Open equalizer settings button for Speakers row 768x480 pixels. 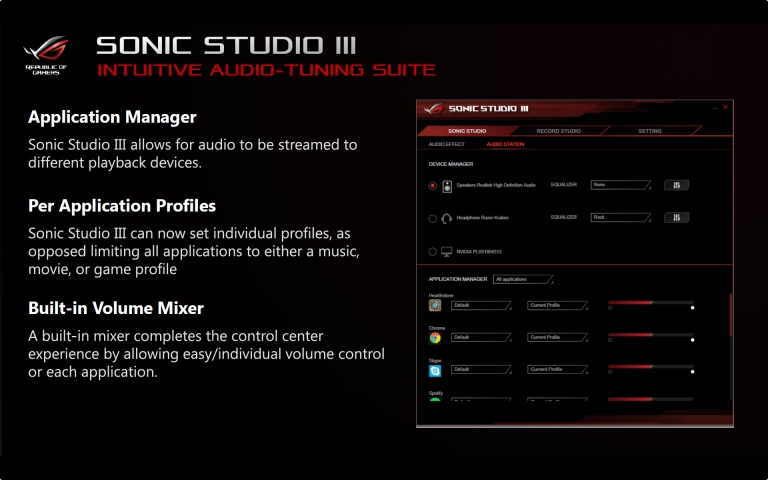click(676, 185)
